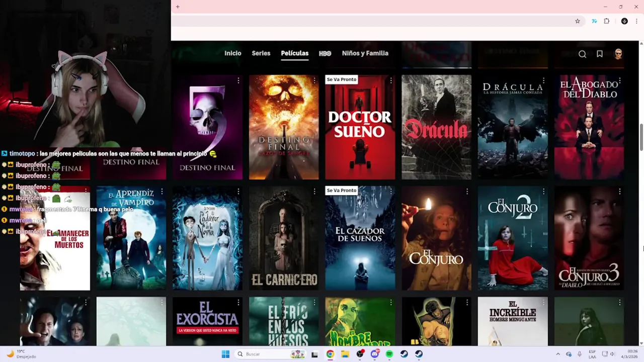Open options menu on El Aprendiz de Vampiro
Screen dimensions: 644x362
pos(162,192)
